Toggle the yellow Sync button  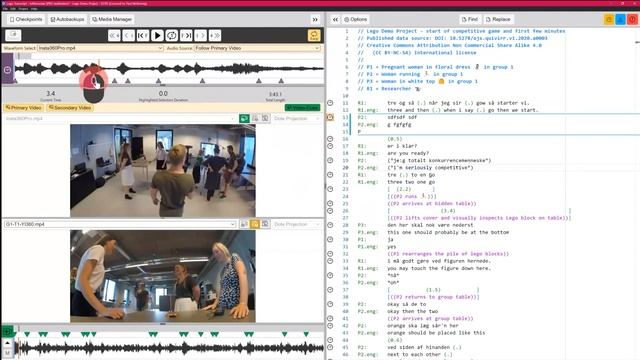pyautogui.click(x=314, y=36)
